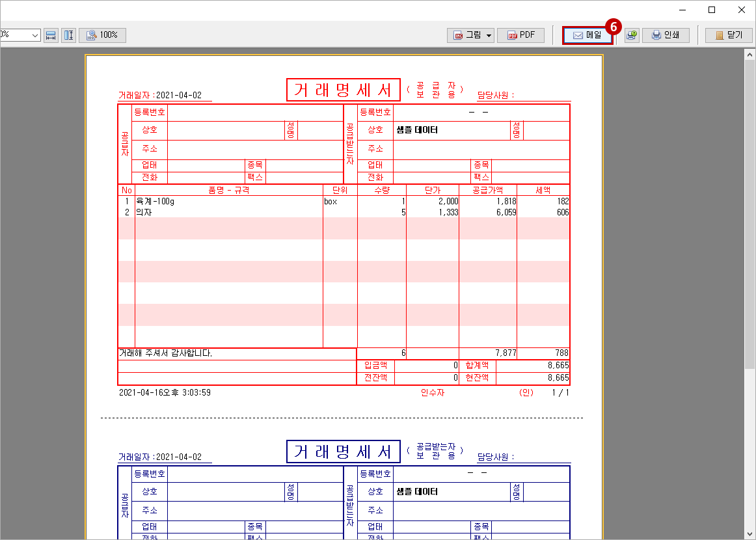Click the 8,665 value beside 합계액
The image size is (756, 540).
(x=558, y=366)
